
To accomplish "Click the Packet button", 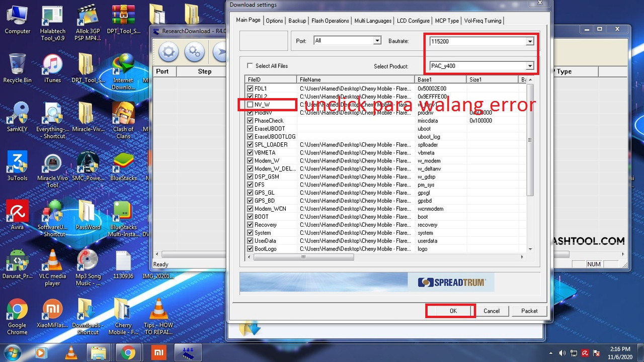I will point(529,311).
